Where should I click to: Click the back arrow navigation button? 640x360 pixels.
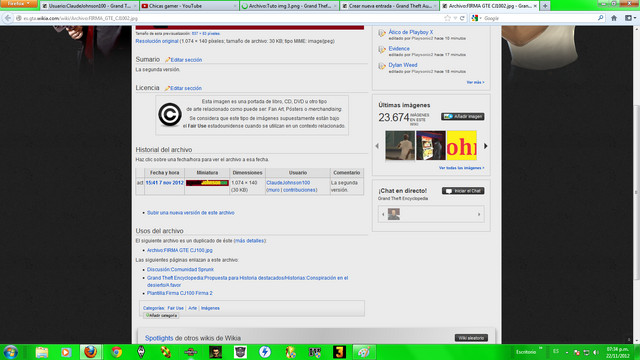8,18
